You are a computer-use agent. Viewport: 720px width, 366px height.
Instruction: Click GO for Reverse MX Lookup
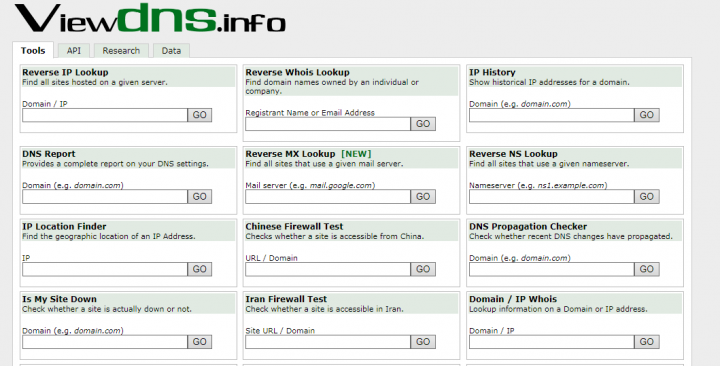click(x=423, y=197)
